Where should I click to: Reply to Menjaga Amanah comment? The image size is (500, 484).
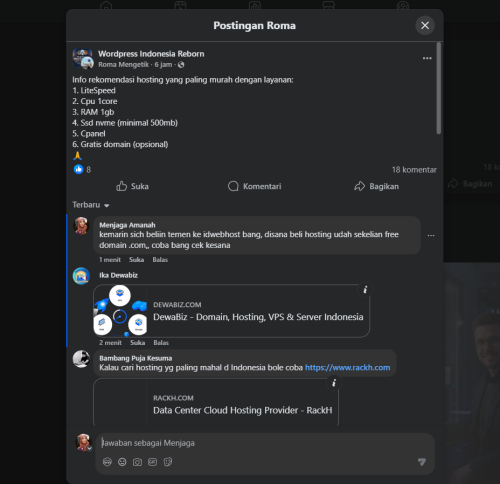[160, 260]
